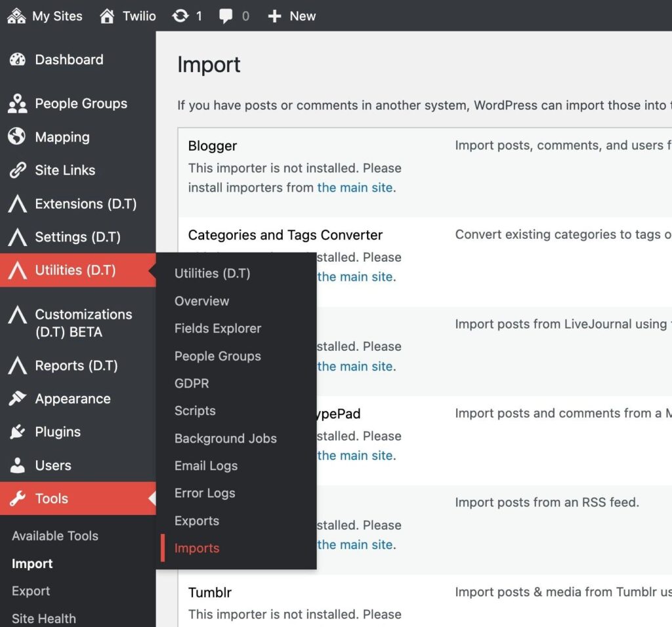The width and height of the screenshot is (672, 627).
Task: Choose Background Jobs in the Utilities submenu
Action: 225,439
